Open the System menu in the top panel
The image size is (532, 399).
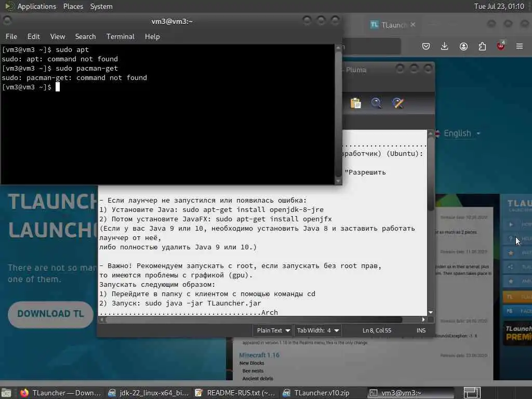(x=101, y=6)
